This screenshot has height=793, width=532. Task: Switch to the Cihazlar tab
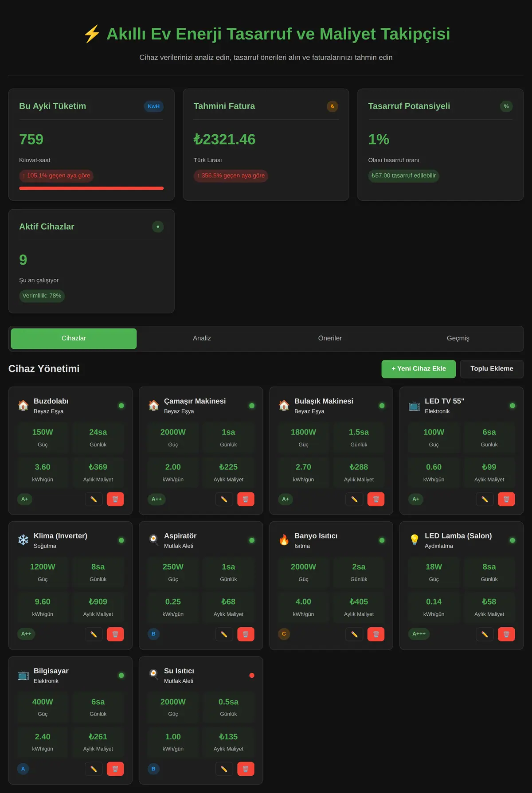pyautogui.click(x=74, y=339)
